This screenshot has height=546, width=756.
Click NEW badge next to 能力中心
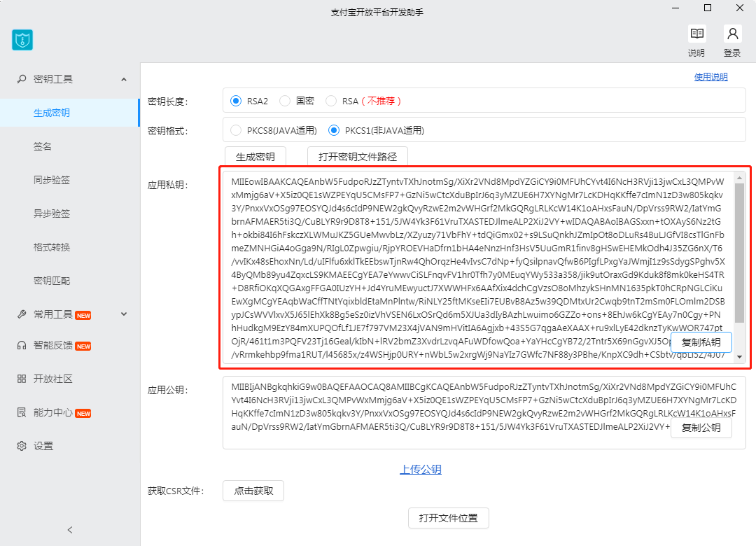83,414
